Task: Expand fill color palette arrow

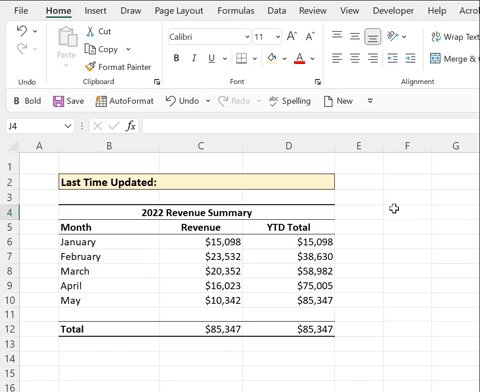Action: [284, 59]
